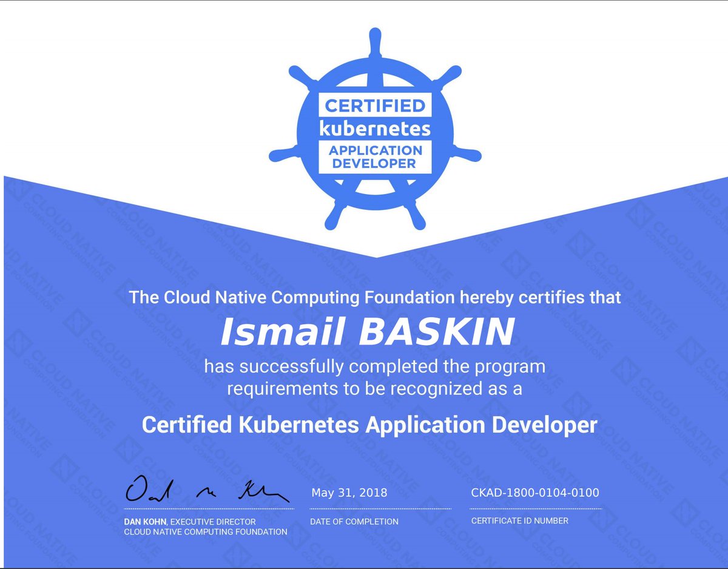Click "has successfully completed the program" line

(374, 367)
